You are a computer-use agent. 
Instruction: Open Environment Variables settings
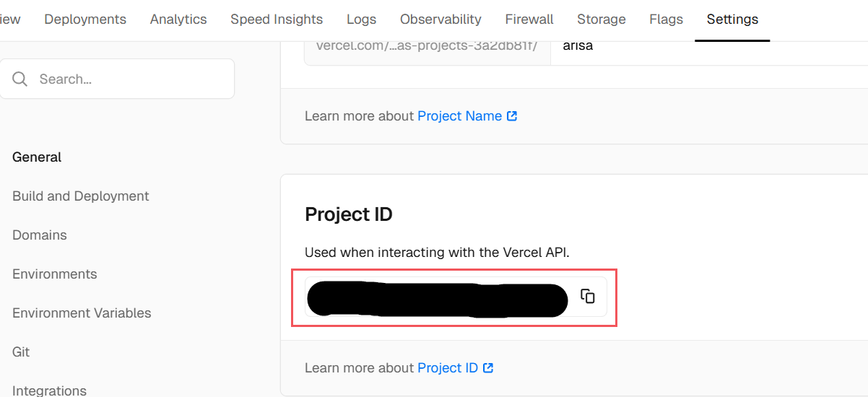tap(82, 313)
